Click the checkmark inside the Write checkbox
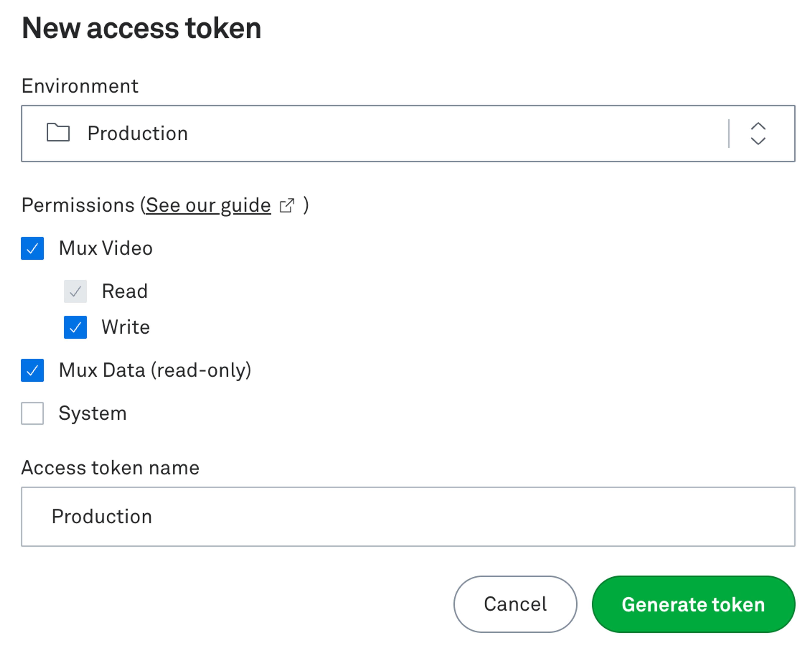Screen dimensions: 812x650 coord(75,327)
